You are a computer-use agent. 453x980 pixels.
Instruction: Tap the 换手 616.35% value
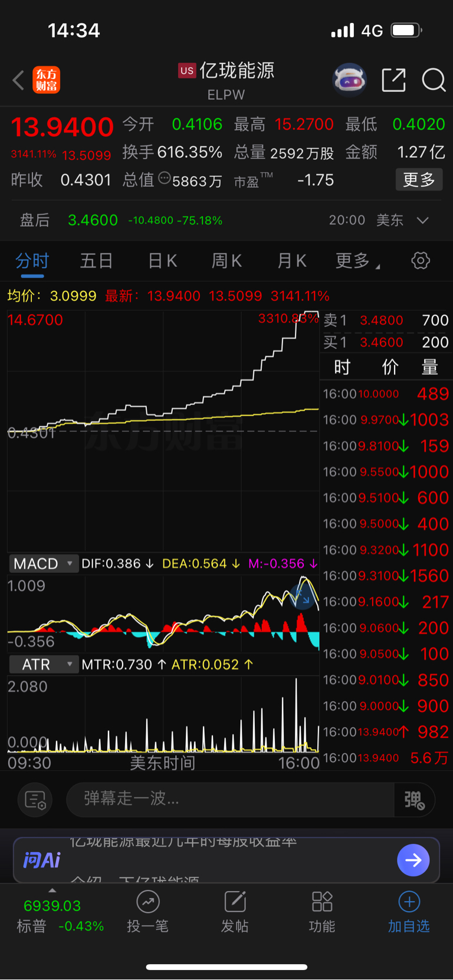(190, 152)
